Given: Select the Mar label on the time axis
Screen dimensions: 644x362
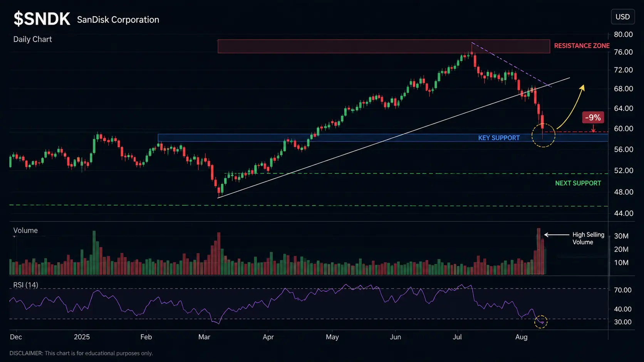Looking at the screenshot, I should tap(204, 337).
